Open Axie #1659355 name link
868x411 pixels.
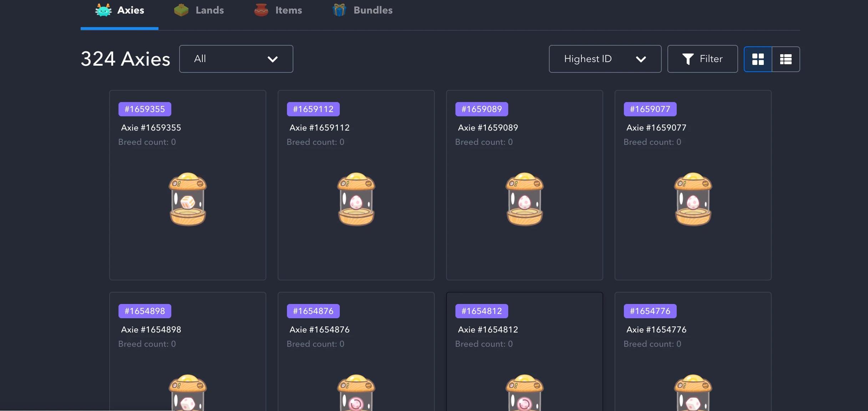(x=151, y=128)
